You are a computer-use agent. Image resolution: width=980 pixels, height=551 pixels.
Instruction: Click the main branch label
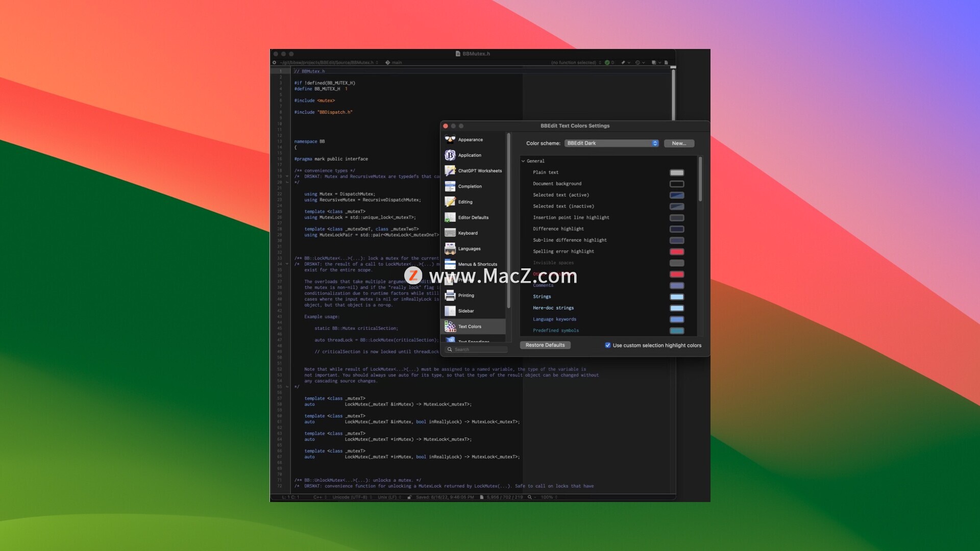[397, 63]
